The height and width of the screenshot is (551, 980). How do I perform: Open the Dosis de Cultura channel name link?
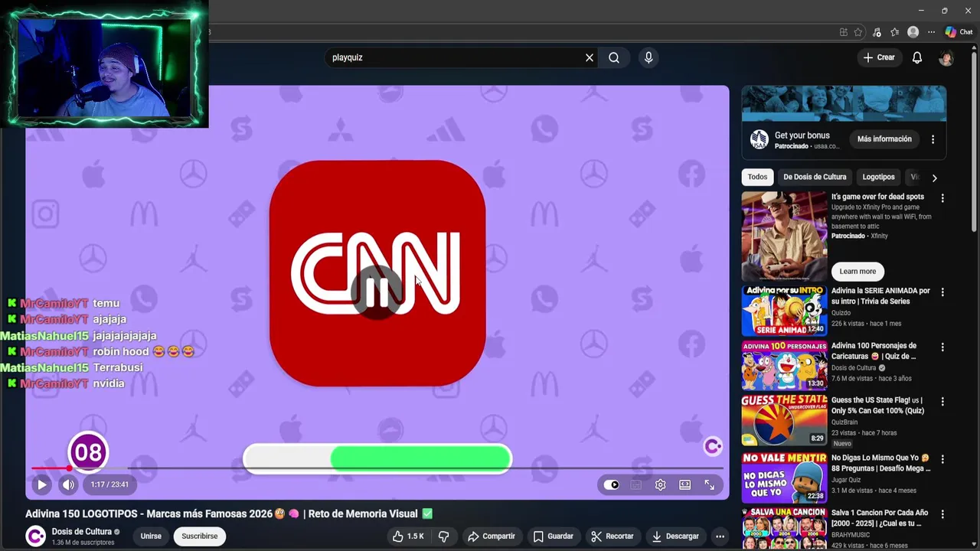tap(82, 532)
